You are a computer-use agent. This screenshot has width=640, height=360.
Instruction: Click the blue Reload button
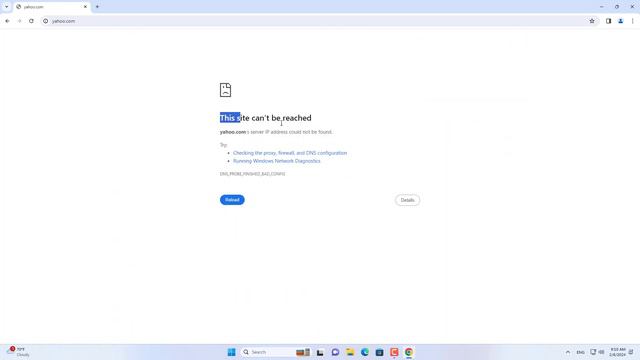(x=232, y=200)
